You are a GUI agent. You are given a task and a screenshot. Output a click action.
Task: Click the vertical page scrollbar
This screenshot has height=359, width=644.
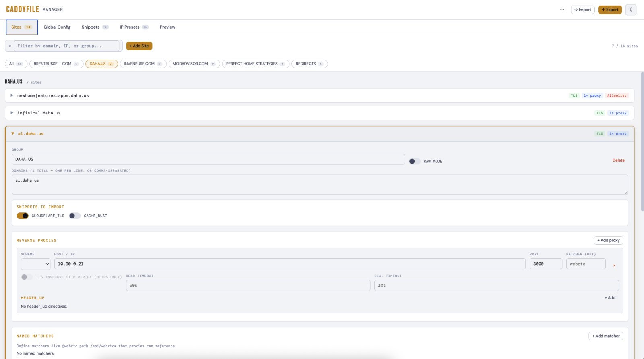click(x=642, y=141)
